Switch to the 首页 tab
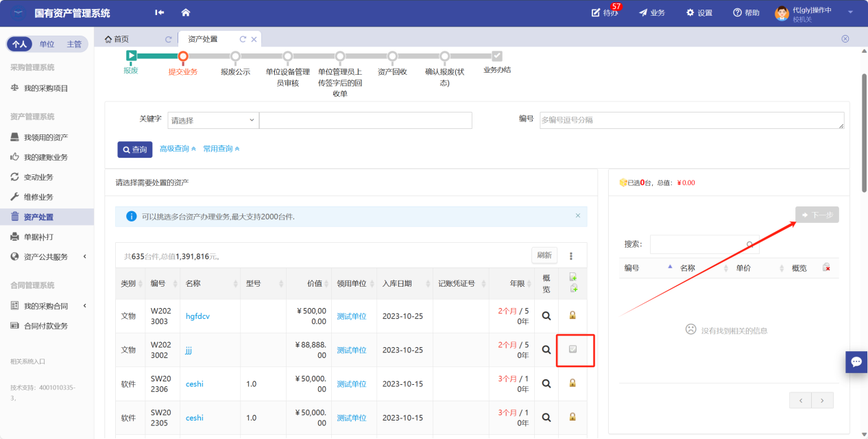 (117, 39)
